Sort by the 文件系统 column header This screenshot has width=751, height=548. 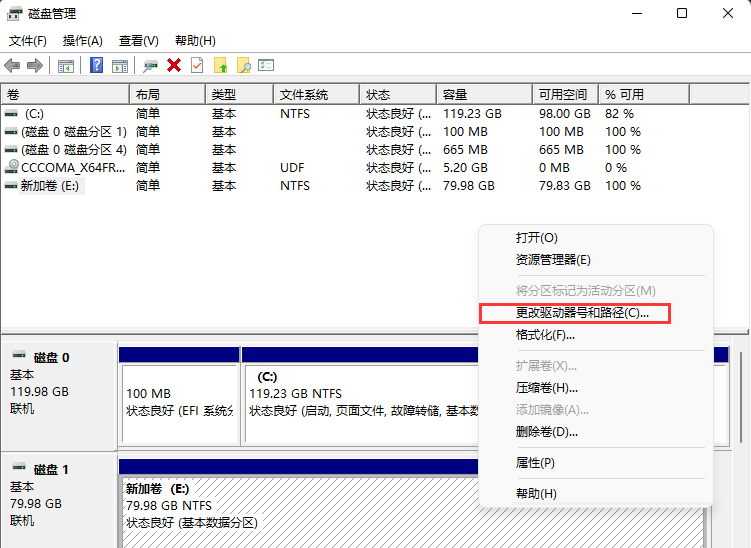click(x=317, y=94)
